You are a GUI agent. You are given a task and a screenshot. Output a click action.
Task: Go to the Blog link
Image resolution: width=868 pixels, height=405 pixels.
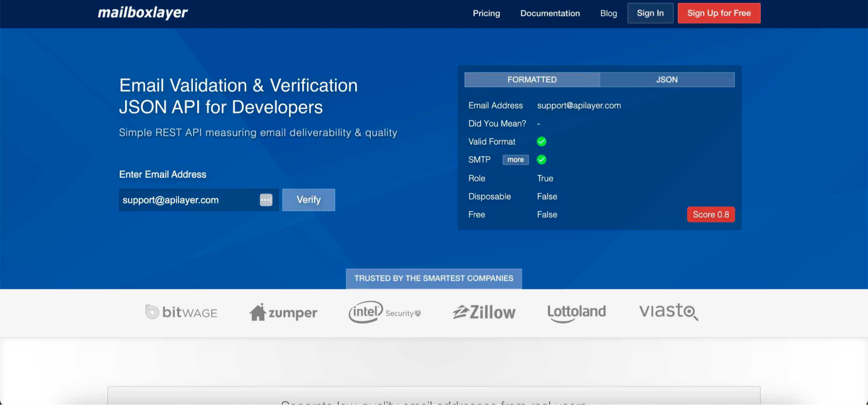pos(608,13)
